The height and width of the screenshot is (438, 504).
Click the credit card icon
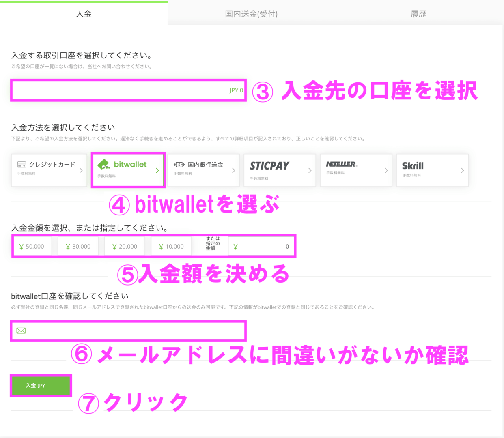click(22, 165)
